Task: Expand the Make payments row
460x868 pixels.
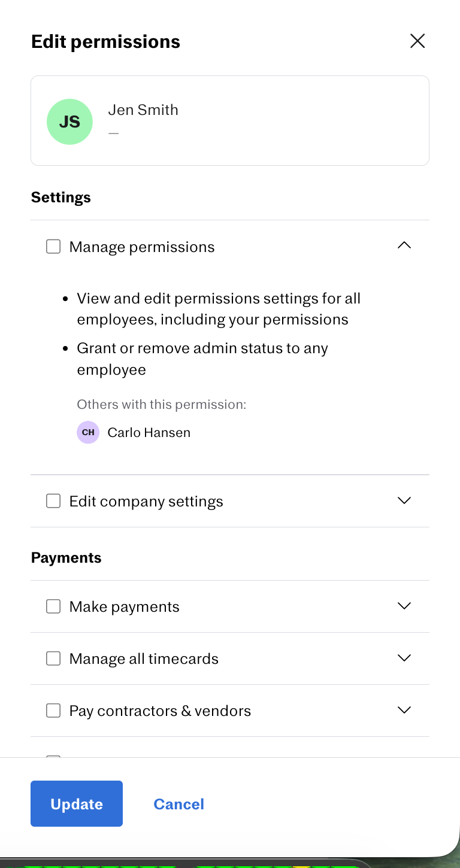Action: pyautogui.click(x=404, y=606)
